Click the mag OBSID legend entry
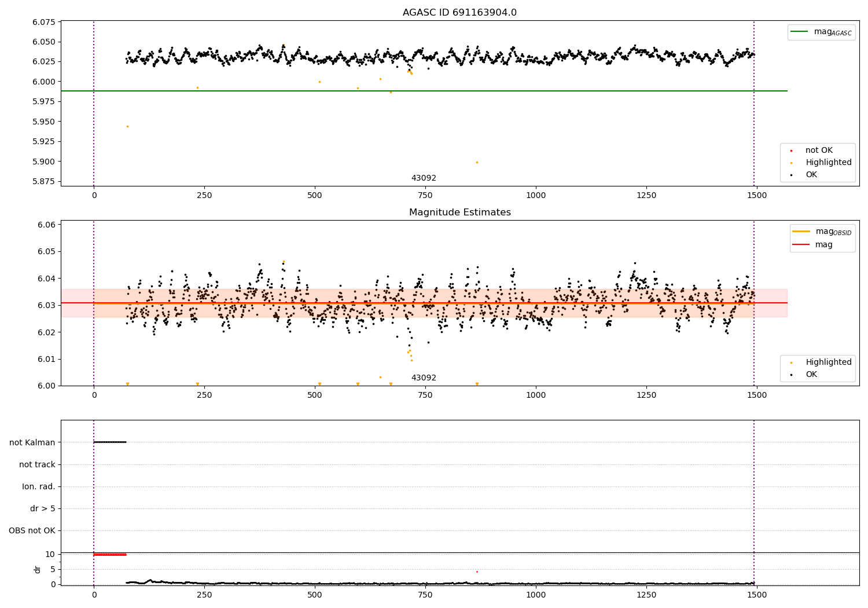Viewport: 868px width, 608px height. [x=822, y=232]
